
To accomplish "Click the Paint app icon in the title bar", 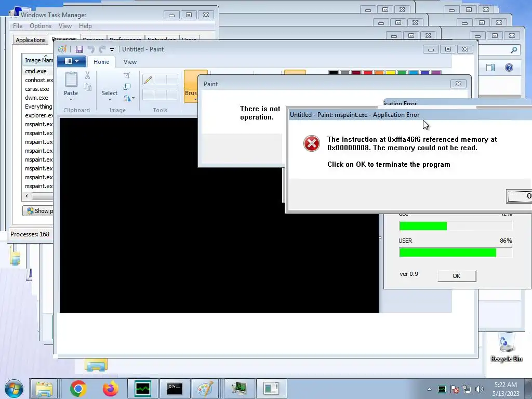I will (x=62, y=49).
